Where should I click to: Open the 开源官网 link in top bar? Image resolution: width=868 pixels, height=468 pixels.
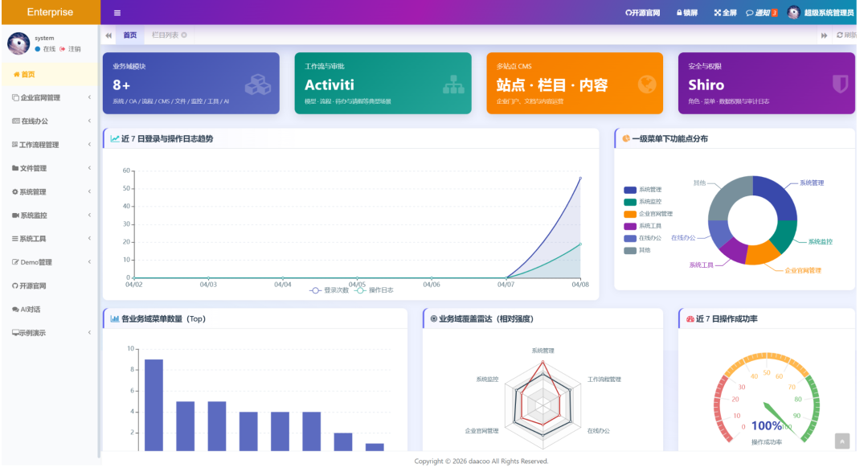point(643,13)
